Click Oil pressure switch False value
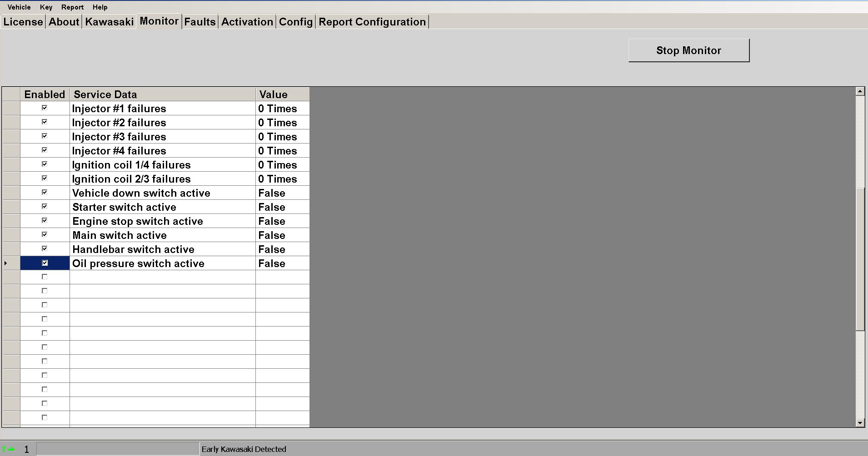Viewport: 868px width, 456px height. [282, 263]
